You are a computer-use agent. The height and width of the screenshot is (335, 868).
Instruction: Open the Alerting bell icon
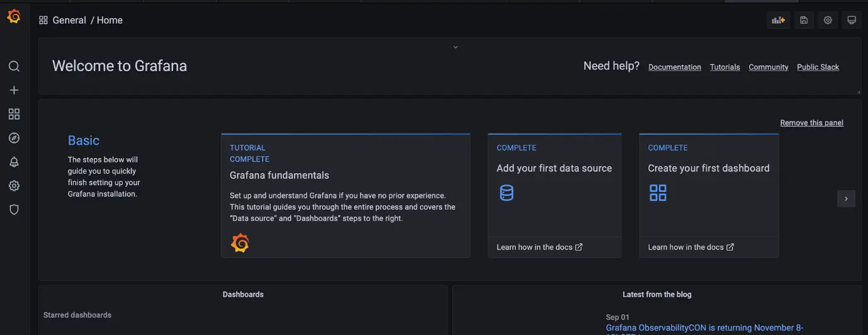[14, 162]
